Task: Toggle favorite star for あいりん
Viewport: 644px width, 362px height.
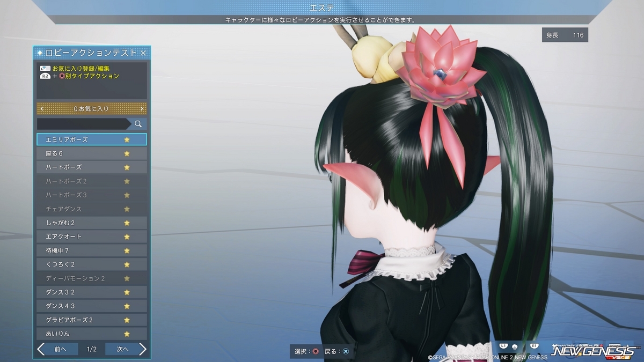Action: tap(127, 334)
